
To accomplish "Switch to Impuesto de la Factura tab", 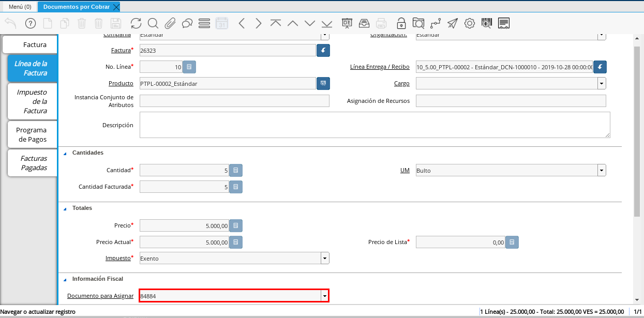I will pyautogui.click(x=33, y=101).
